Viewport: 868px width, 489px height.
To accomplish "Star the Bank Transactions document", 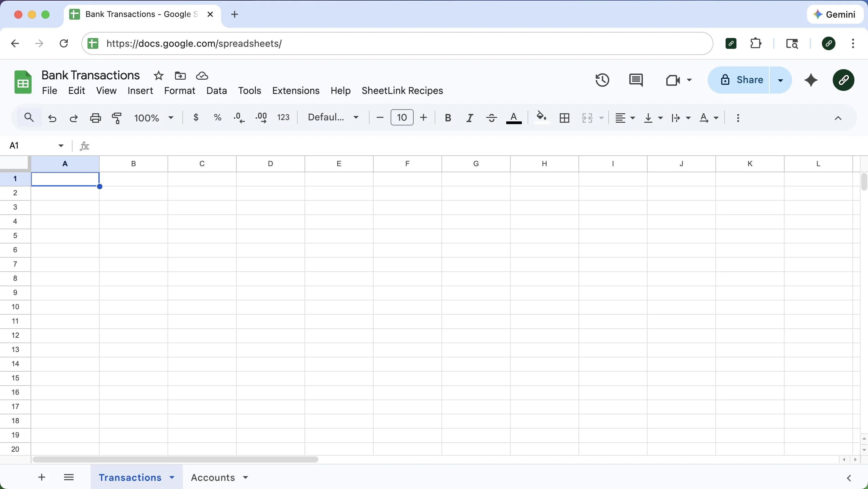I will [x=158, y=76].
